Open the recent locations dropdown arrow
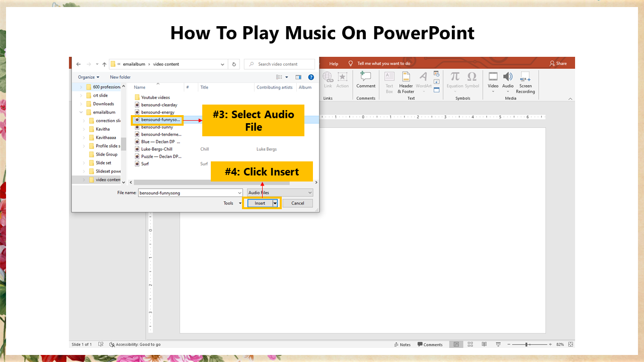This screenshot has height=362, width=644. pos(97,64)
